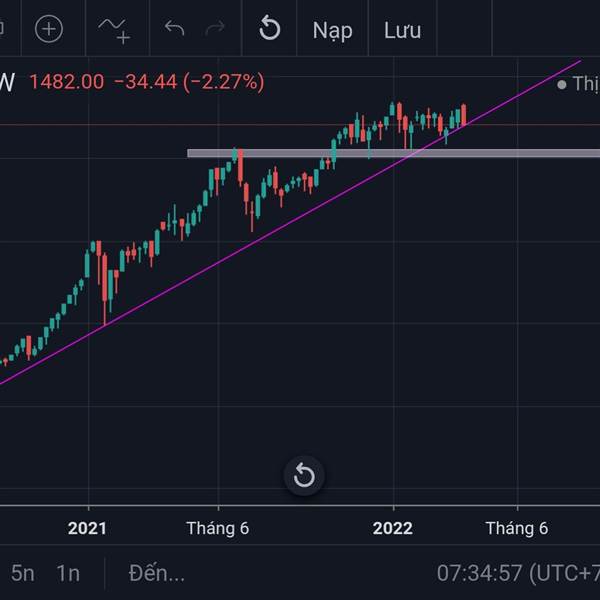This screenshot has height=600, width=600.
Task: Click the gray market status dot
Action: tap(562, 84)
